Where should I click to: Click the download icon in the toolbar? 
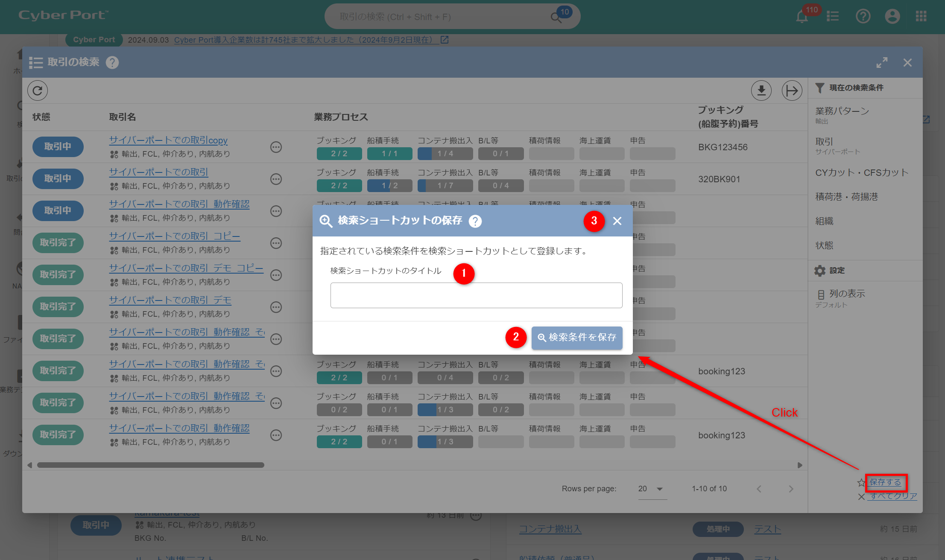(761, 90)
